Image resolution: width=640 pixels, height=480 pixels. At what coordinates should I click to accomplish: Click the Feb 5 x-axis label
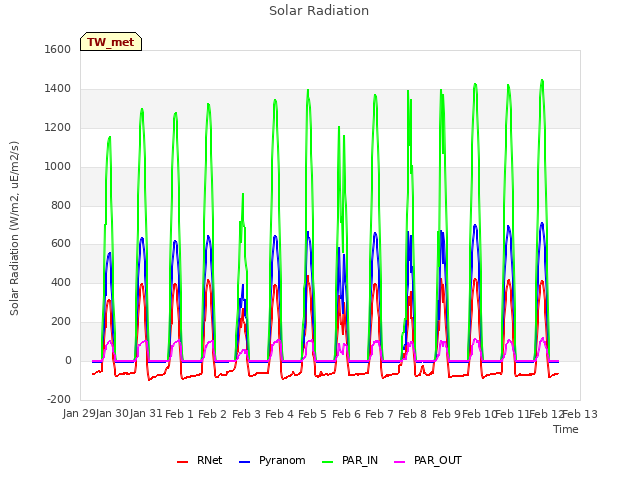pyautogui.click(x=312, y=414)
